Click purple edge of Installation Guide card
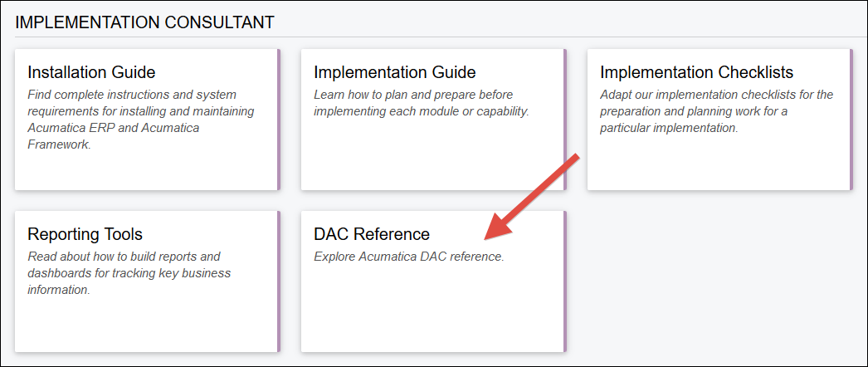 coord(278,120)
